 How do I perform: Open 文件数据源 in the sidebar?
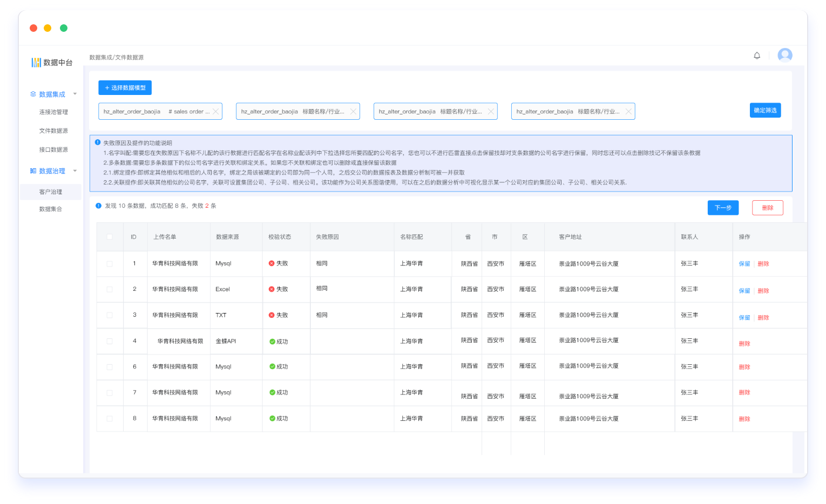tap(53, 131)
